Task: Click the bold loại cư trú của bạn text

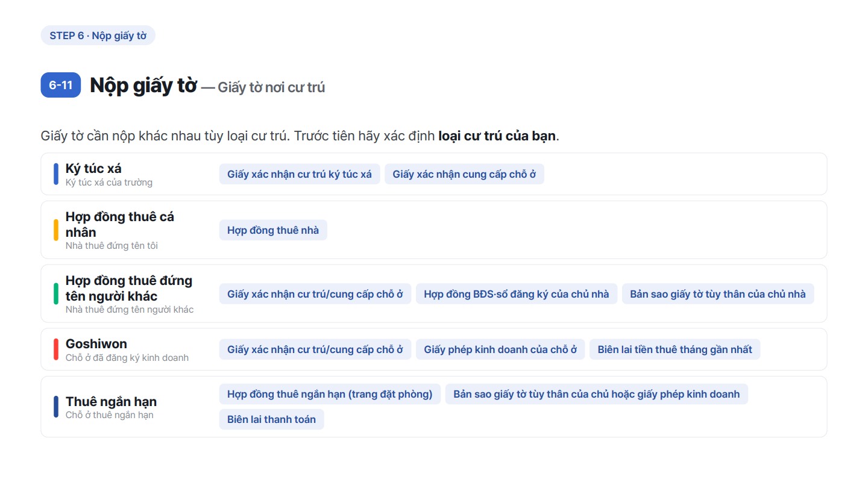Action: pyautogui.click(x=497, y=136)
